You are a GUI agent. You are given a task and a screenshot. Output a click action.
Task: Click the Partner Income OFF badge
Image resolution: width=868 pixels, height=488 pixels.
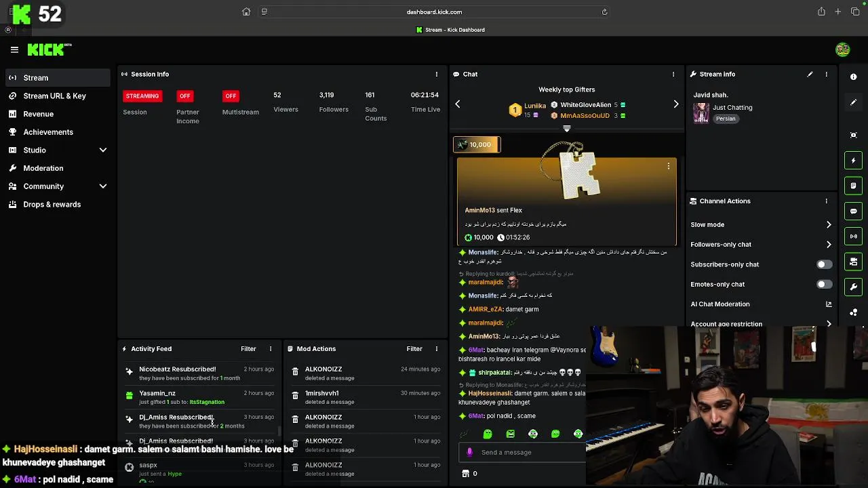[184, 96]
